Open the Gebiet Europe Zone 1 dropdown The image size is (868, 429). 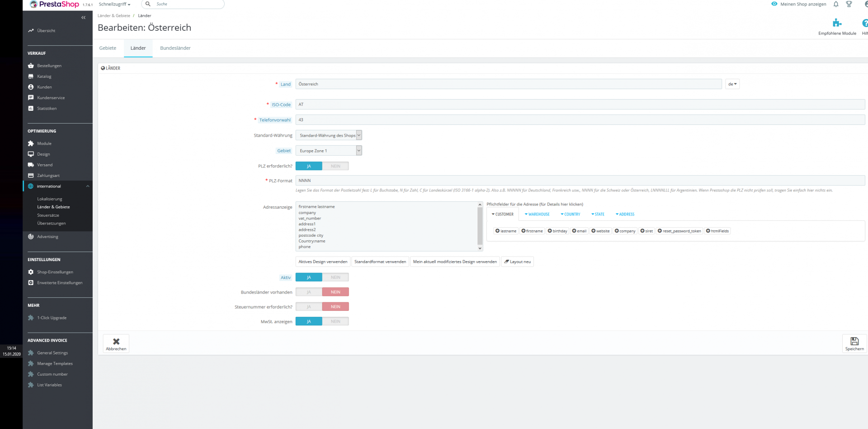click(329, 151)
